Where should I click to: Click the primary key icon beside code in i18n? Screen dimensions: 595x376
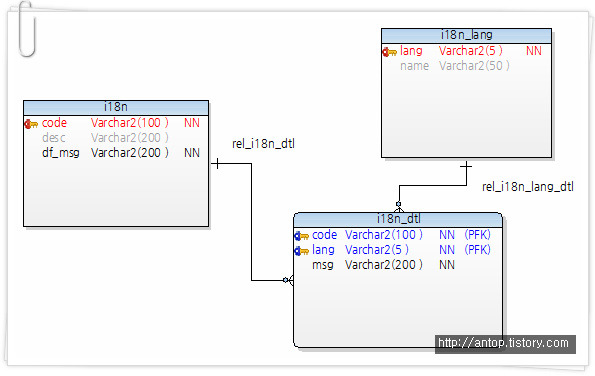pos(31,124)
